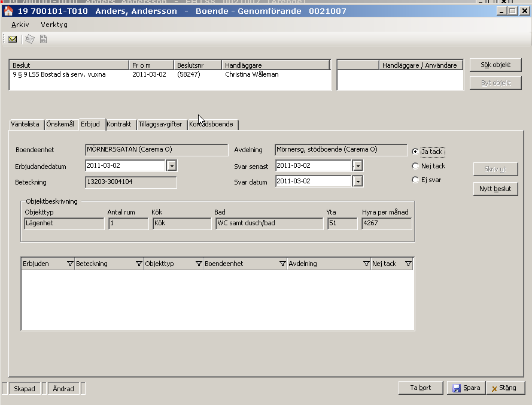Open Erbjudandedatum date dropdown

(x=172, y=166)
